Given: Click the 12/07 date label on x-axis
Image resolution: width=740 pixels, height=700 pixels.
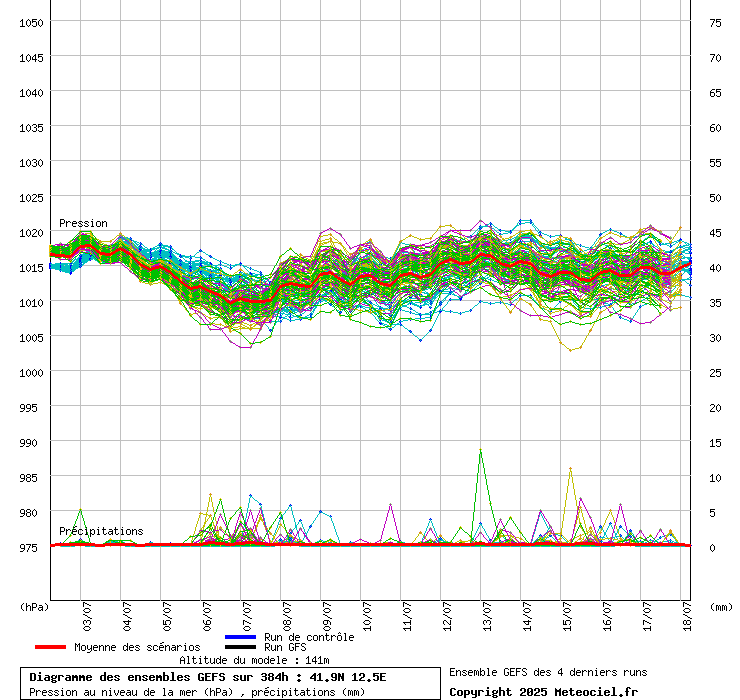Looking at the screenshot, I should (x=447, y=616).
